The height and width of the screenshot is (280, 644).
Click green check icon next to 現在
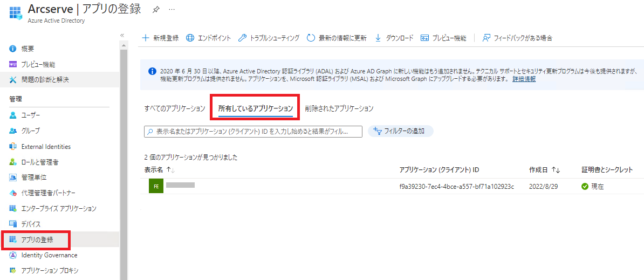tap(585, 186)
